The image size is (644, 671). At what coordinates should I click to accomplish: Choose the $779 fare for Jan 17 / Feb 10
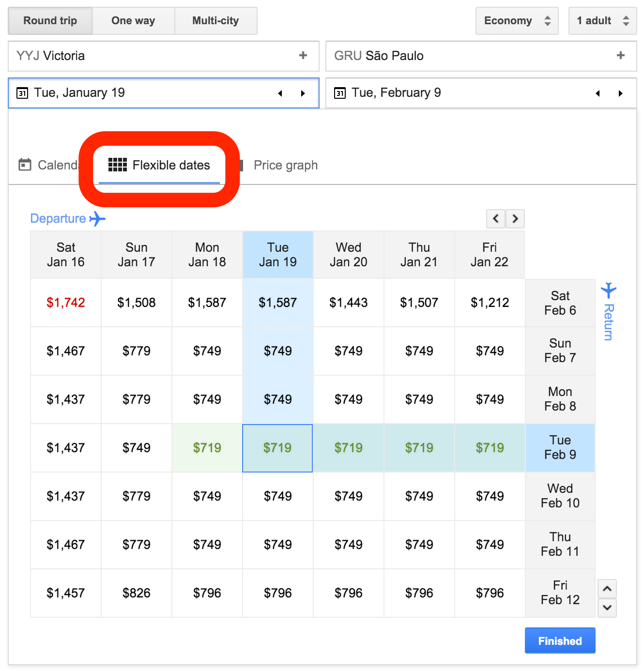(137, 496)
